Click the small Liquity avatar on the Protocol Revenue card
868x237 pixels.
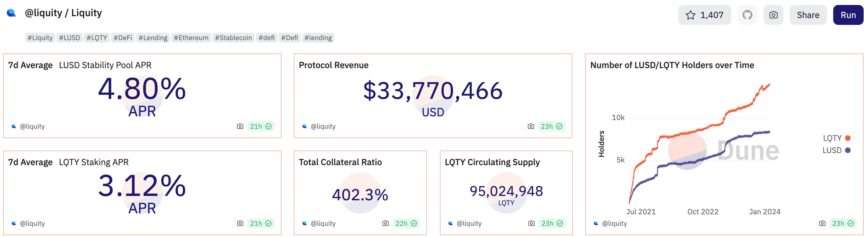pos(305,126)
